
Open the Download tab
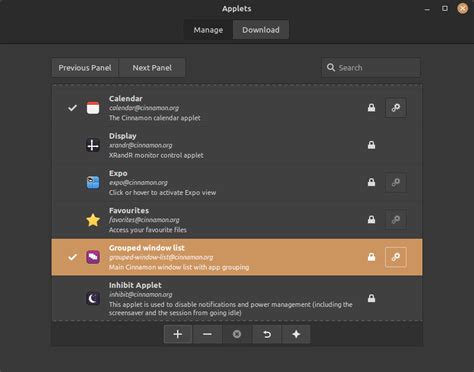[261, 30]
